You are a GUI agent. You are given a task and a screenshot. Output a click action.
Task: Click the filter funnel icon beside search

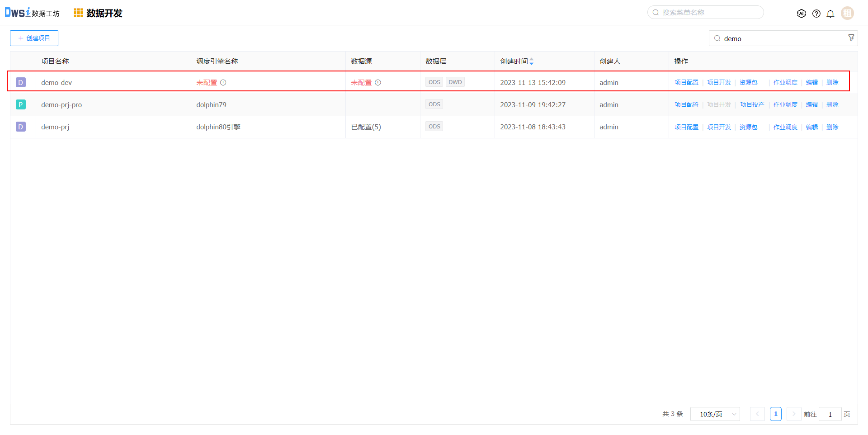(851, 38)
